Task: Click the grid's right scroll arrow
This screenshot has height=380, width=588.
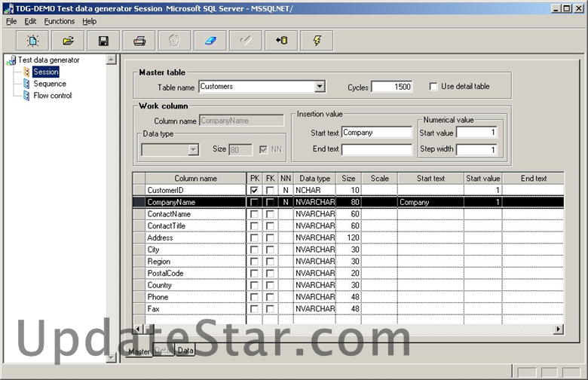Action: point(559,329)
